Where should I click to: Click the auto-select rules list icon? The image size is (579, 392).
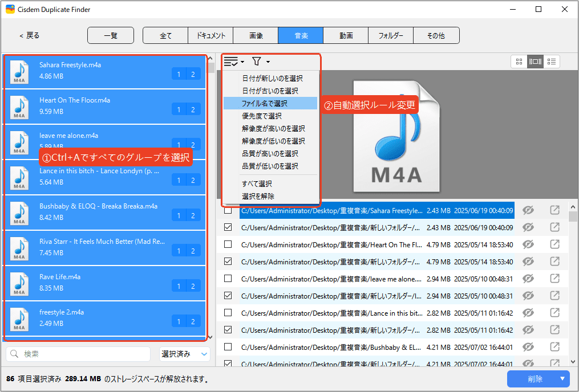(x=231, y=62)
